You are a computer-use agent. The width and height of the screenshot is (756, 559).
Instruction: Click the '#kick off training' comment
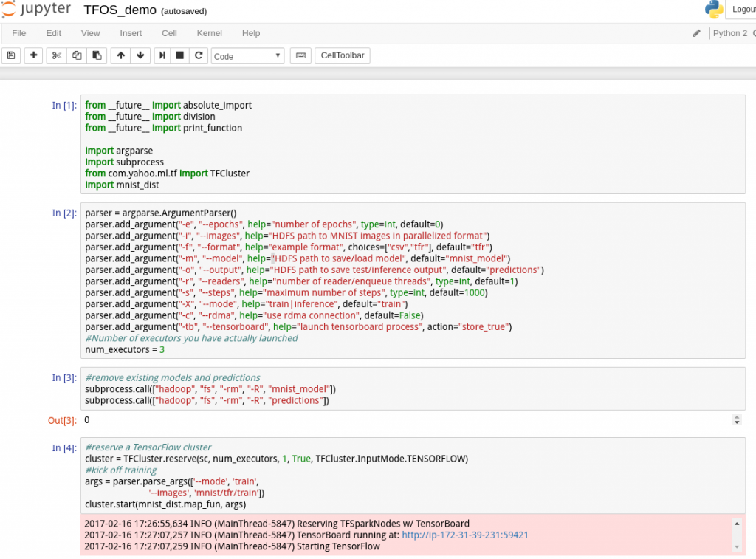coord(121,470)
